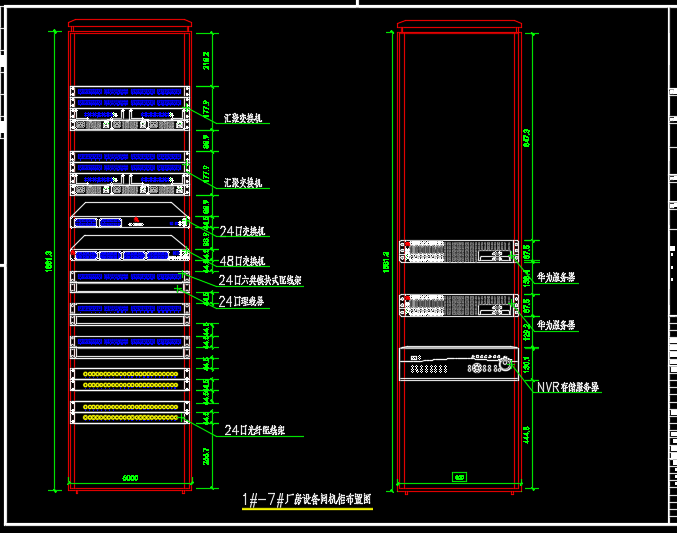Click the small green boxed dimension at right cabinet base
Screen dimensions: 677x533
[x=459, y=477]
